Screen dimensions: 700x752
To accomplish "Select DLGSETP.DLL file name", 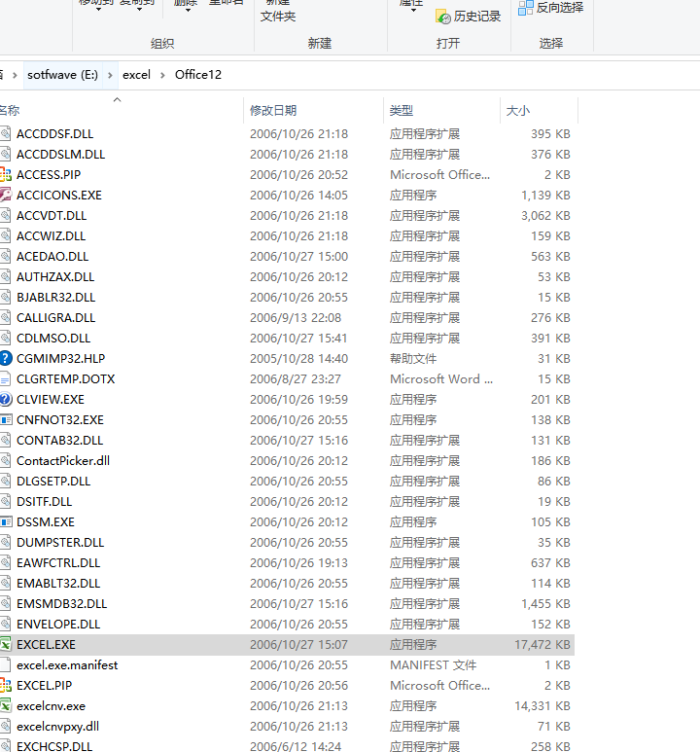I will 53,482.
